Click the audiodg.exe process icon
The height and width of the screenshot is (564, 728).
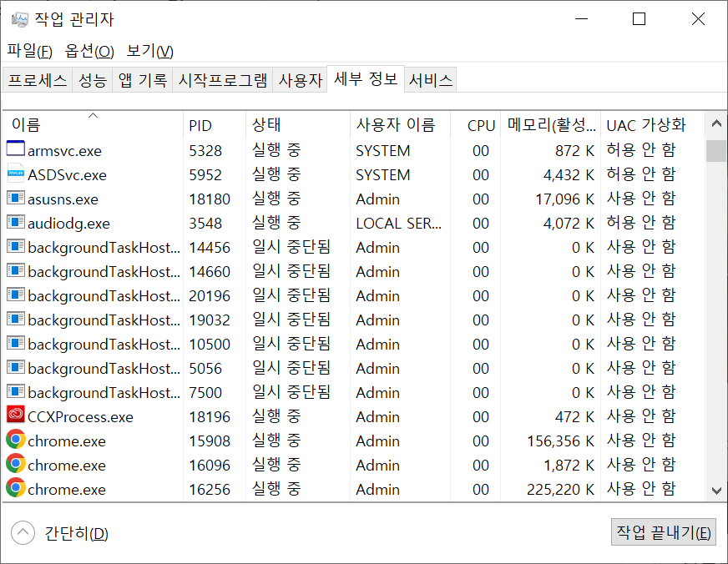tap(15, 222)
